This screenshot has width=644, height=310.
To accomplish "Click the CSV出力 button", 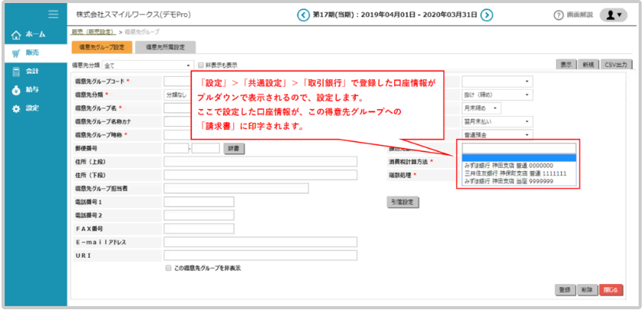I will coord(616,65).
